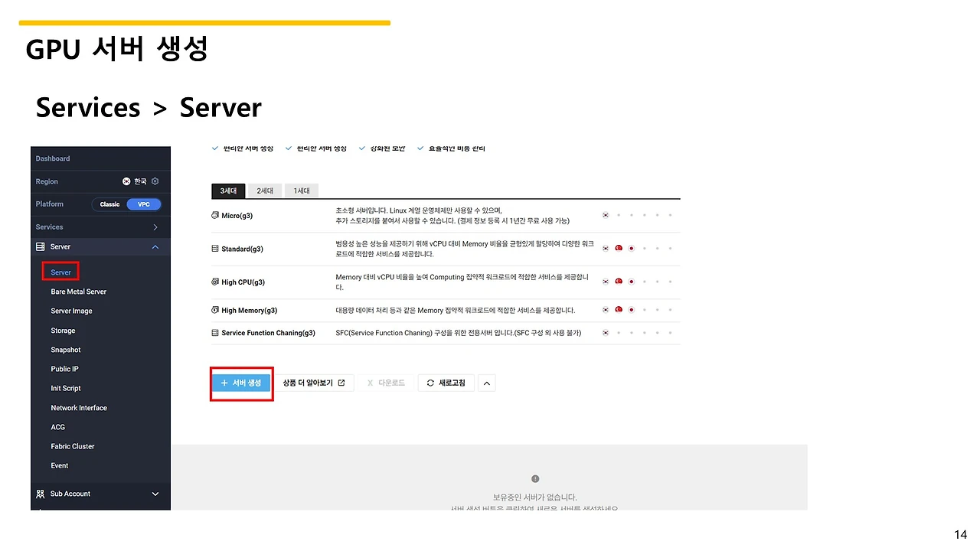Click the Japan flag in High Memory(g3) row
The image size is (980, 551).
pos(631,310)
